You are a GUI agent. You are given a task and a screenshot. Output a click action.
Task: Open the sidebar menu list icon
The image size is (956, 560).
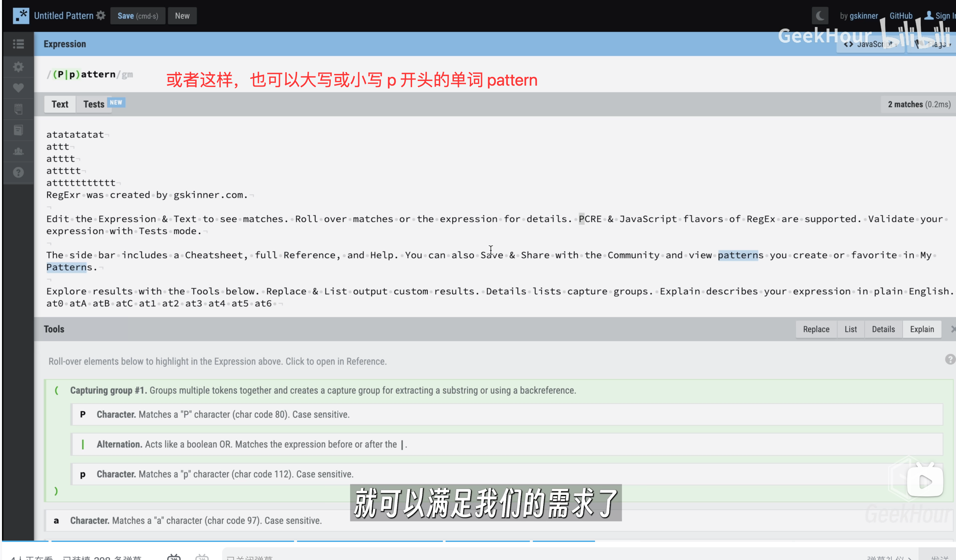(18, 44)
